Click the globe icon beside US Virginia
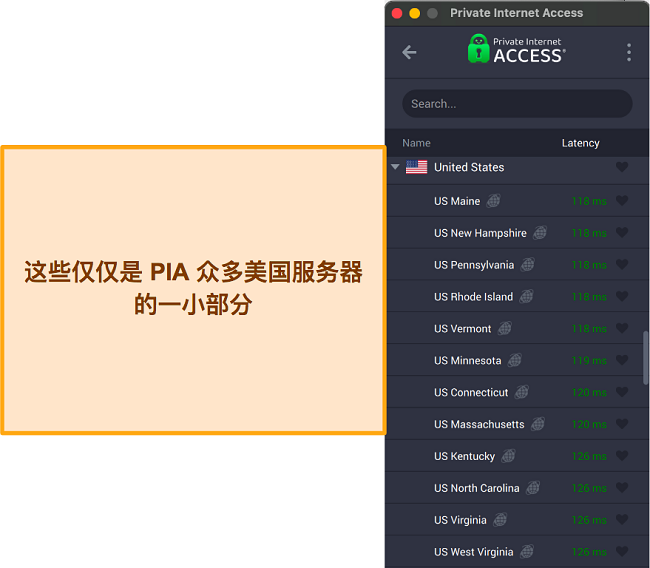 click(x=500, y=520)
